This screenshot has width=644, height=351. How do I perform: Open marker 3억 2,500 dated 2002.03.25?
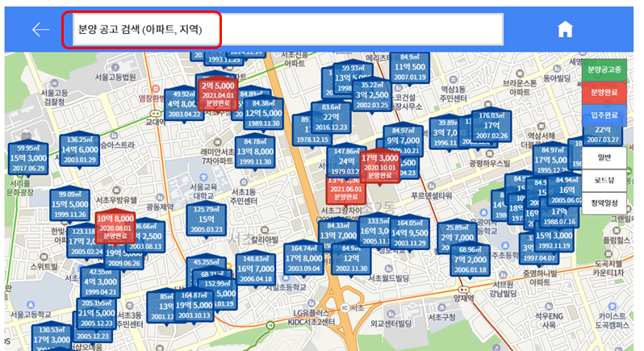(372, 95)
